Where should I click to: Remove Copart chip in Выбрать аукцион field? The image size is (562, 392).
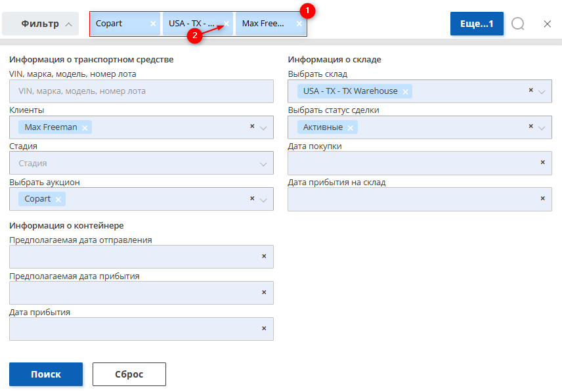point(58,200)
